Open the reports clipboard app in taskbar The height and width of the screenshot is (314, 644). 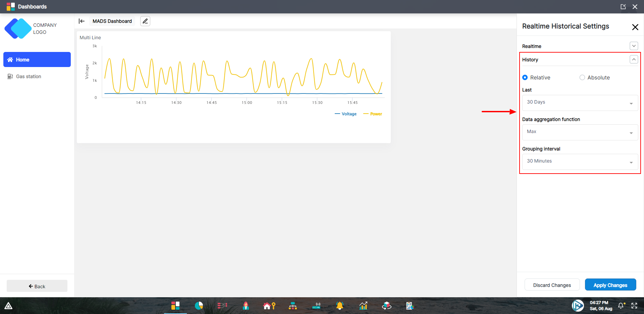point(410,306)
